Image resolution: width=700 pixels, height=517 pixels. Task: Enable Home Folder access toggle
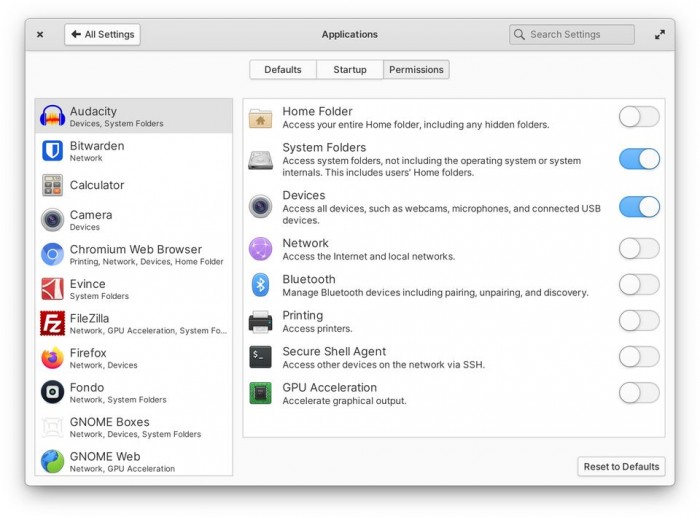[639, 117]
